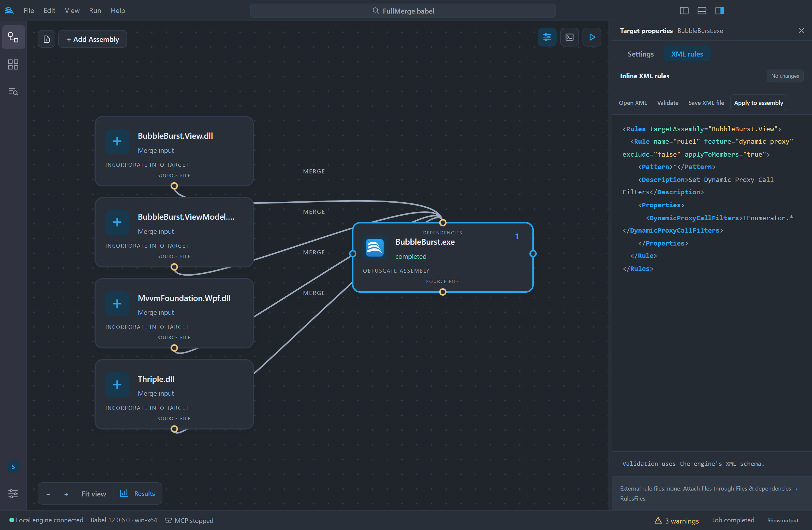
Task: Toggle the left sidebar layout icon
Action: tap(684, 11)
